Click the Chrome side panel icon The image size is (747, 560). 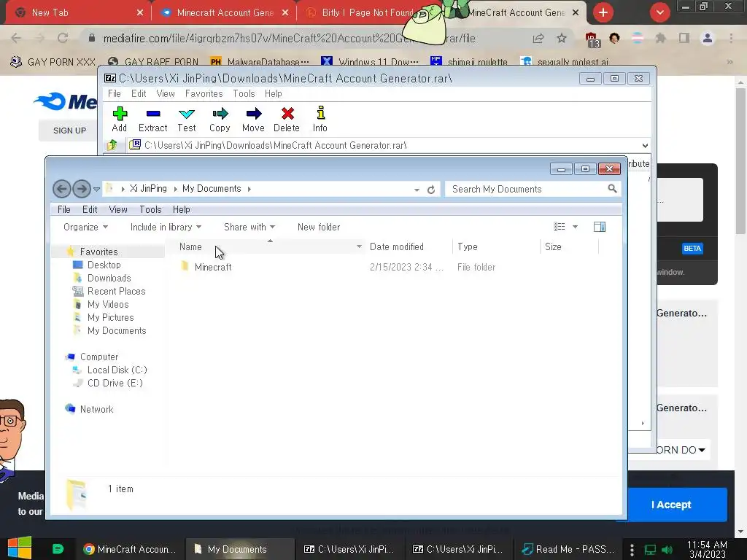tap(684, 38)
